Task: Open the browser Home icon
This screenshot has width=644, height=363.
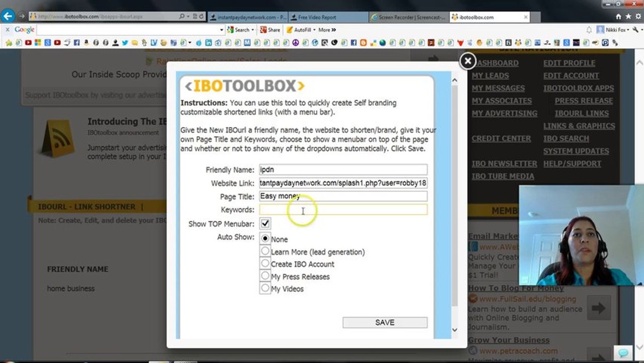Action: (x=618, y=17)
